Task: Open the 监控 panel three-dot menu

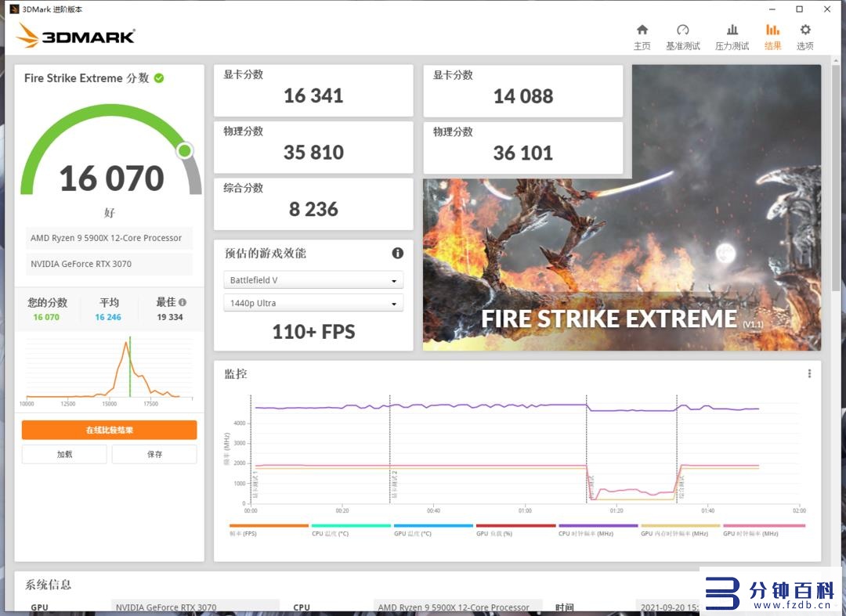Action: click(809, 373)
